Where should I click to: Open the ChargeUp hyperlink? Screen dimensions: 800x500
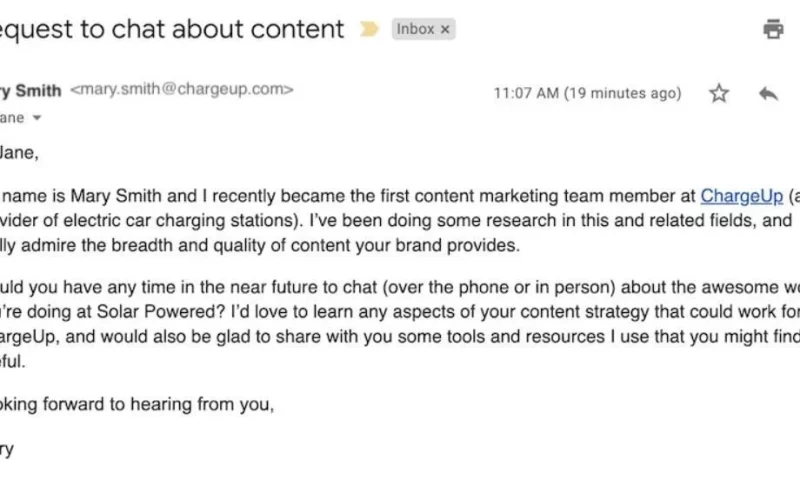pos(741,196)
